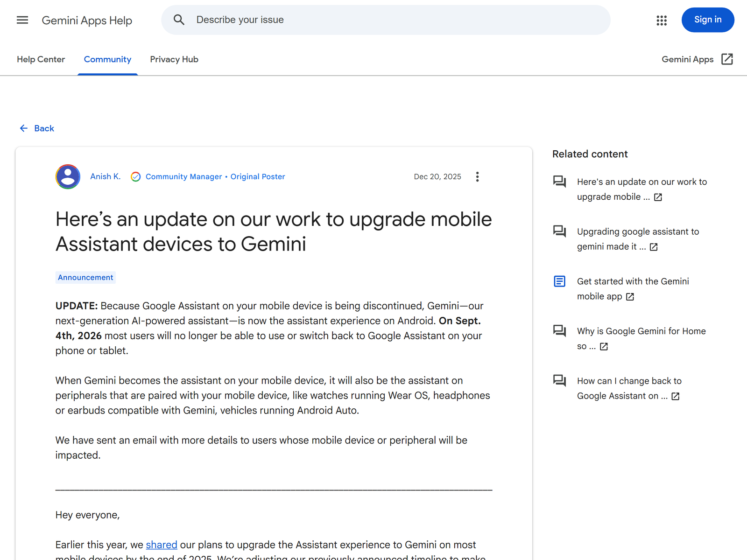Click external-link icon after "Google Assistant on ..."

point(675,396)
